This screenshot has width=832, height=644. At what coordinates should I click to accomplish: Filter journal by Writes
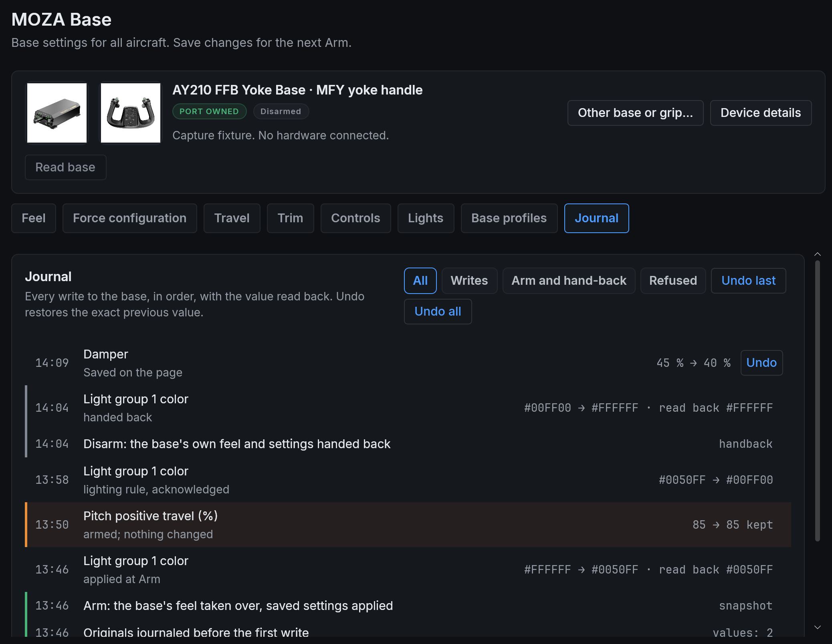click(x=469, y=281)
